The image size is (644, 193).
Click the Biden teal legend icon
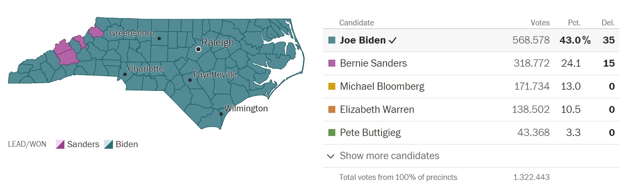(109, 144)
